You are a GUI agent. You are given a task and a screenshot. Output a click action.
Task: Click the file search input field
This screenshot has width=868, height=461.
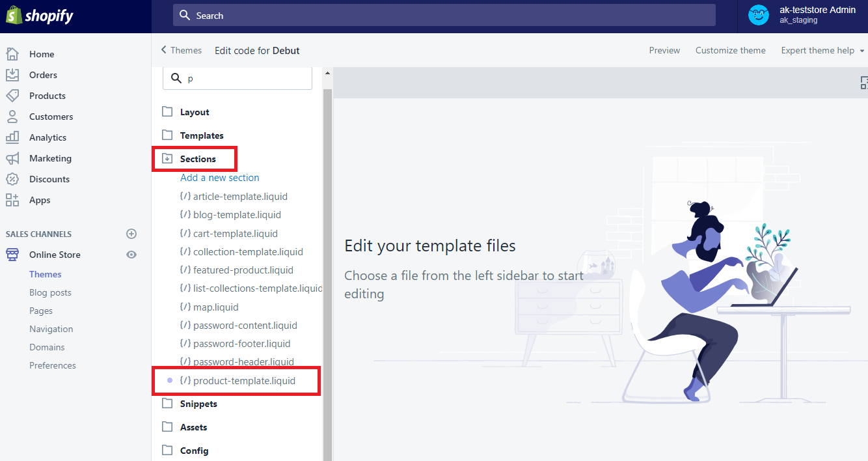pyautogui.click(x=237, y=78)
